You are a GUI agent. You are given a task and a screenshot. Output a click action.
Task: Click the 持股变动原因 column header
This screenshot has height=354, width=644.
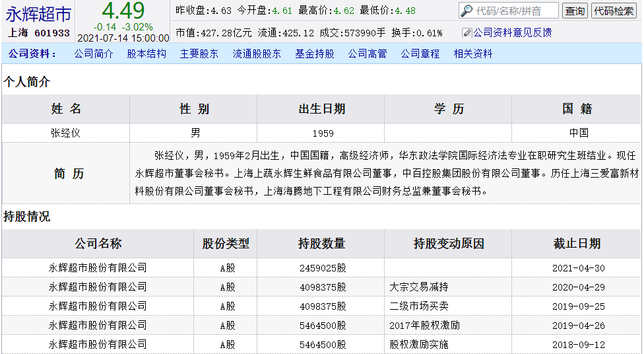click(449, 244)
